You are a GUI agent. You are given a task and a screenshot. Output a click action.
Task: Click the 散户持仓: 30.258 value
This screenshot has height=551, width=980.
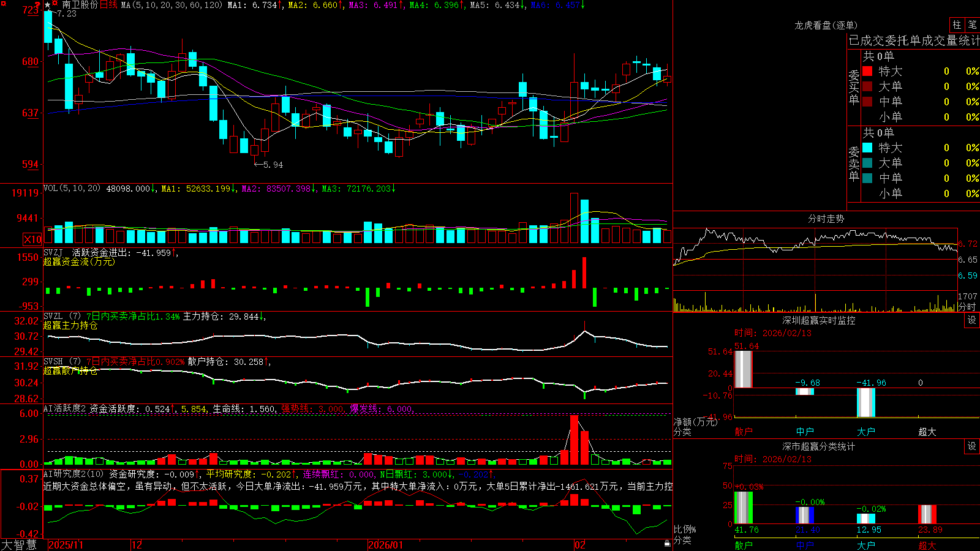click(228, 362)
